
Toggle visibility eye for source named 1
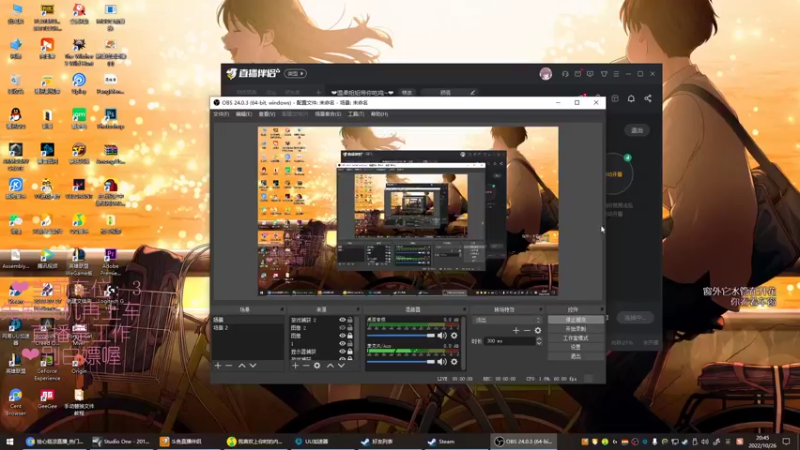[342, 344]
